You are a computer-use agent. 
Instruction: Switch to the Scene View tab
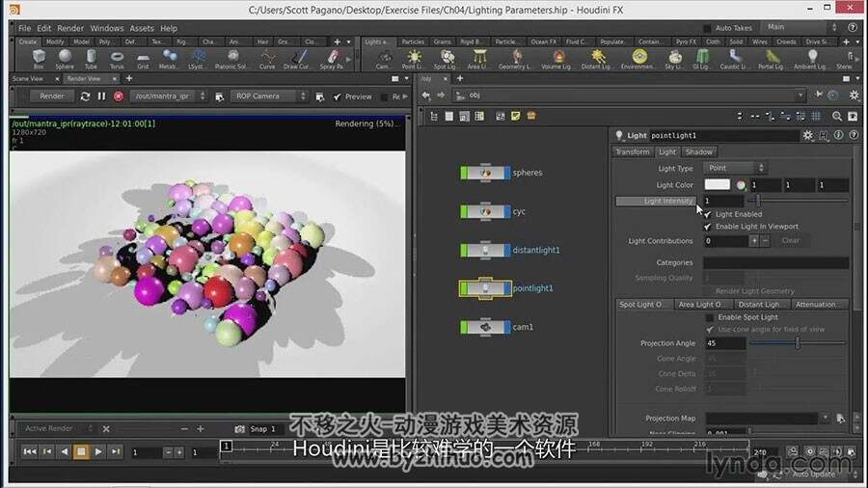click(28, 79)
